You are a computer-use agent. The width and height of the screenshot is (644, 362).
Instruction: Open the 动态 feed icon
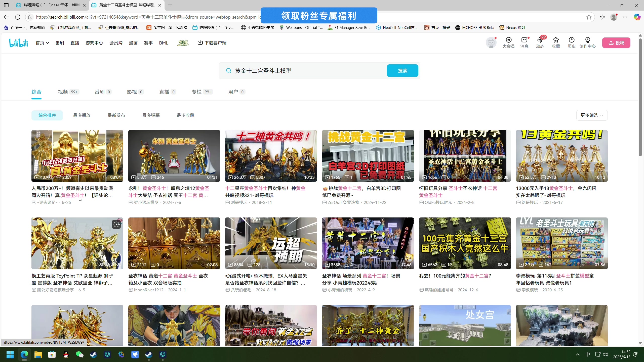[x=540, y=42]
